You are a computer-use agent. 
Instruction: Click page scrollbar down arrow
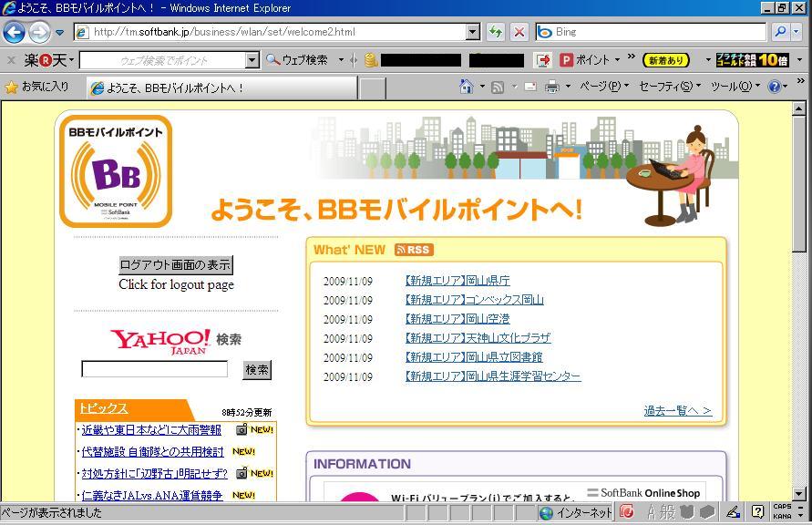(798, 494)
